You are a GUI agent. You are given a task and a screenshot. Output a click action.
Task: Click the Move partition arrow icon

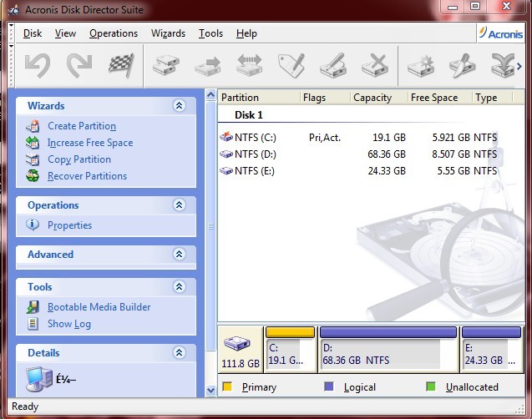pyautogui.click(x=208, y=66)
